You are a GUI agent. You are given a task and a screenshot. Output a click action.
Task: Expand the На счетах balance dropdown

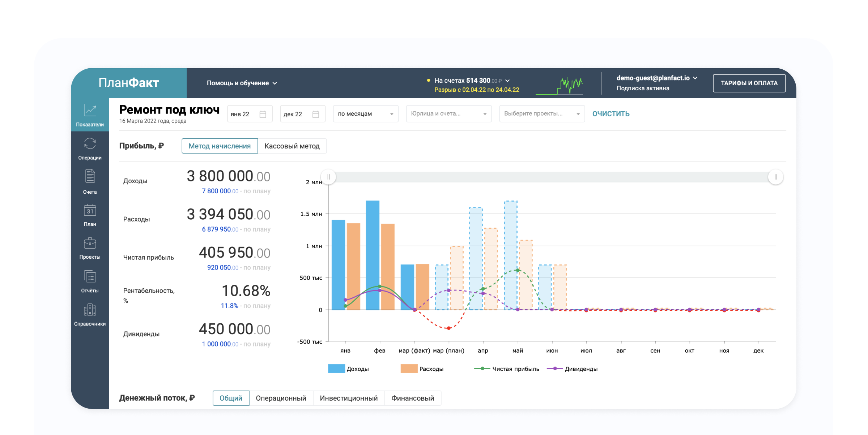(472, 81)
